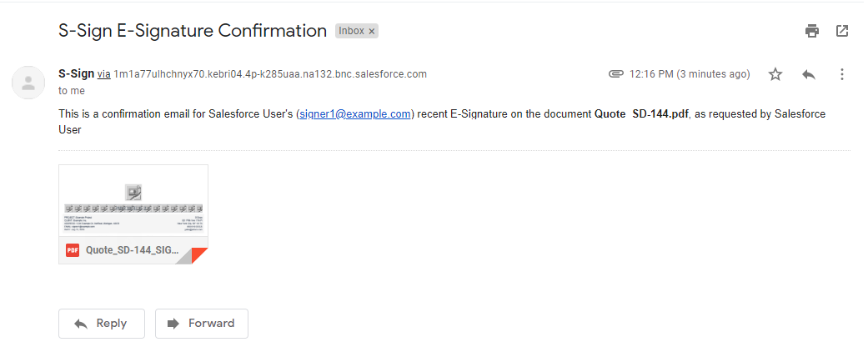Click the Forward button
The height and width of the screenshot is (352, 868).
202,323
